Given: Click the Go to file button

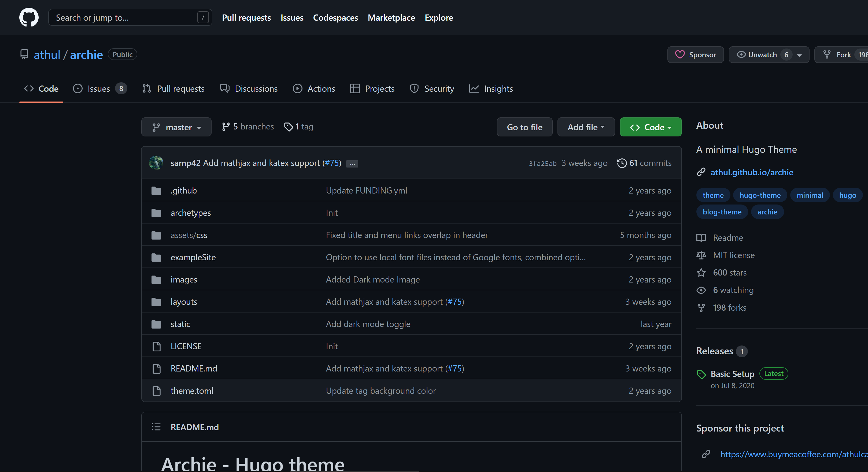Looking at the screenshot, I should click(525, 127).
